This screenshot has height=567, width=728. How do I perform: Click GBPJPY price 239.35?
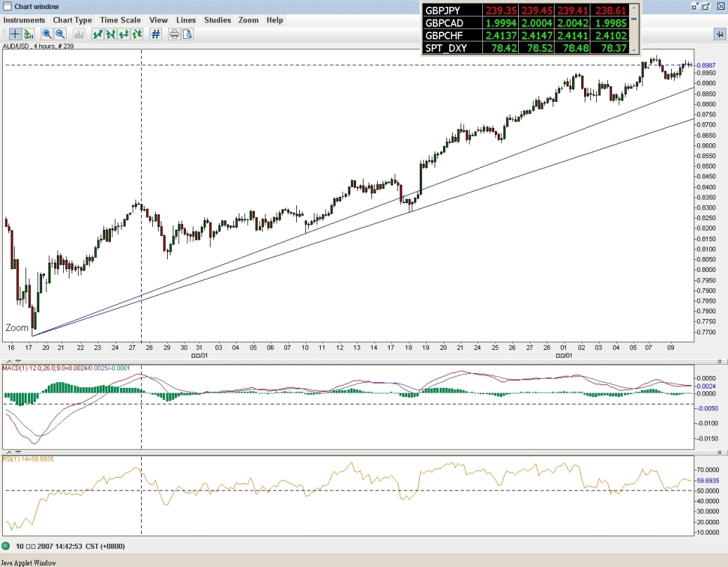click(x=501, y=11)
